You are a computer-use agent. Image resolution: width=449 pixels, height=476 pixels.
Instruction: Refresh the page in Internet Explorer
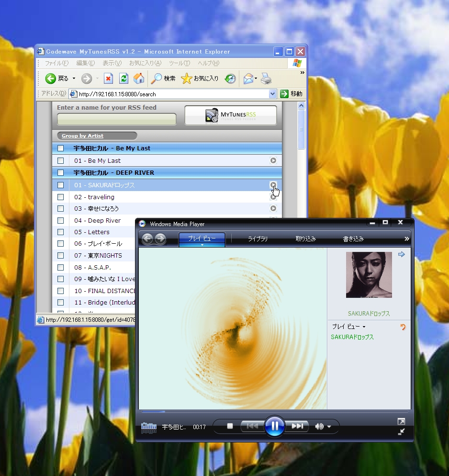coord(123,79)
